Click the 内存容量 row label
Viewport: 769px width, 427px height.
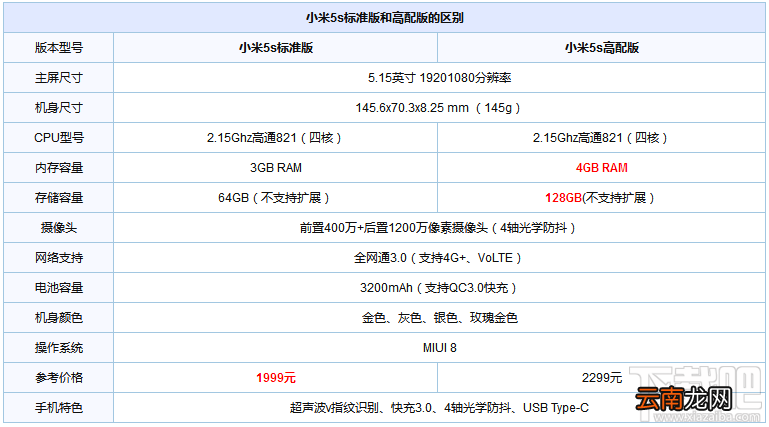(x=59, y=168)
